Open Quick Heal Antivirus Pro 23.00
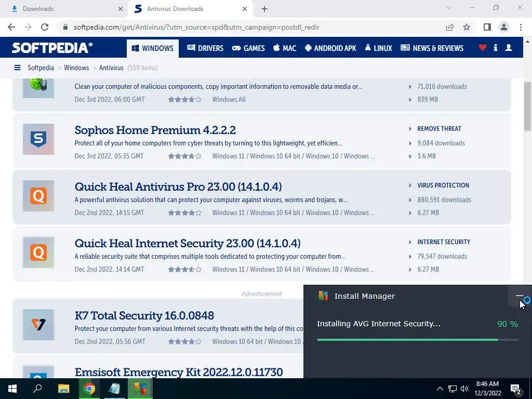Viewport: 532px width, 399px height. [x=178, y=187]
